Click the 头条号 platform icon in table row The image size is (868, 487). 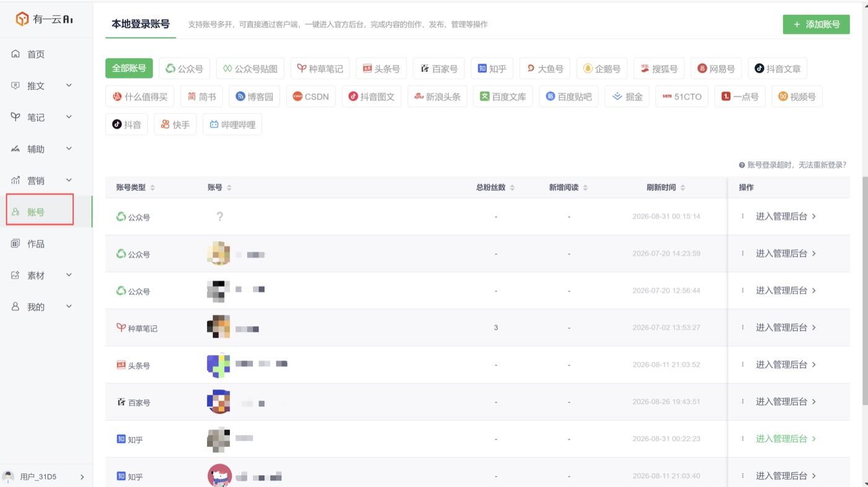[x=121, y=365]
